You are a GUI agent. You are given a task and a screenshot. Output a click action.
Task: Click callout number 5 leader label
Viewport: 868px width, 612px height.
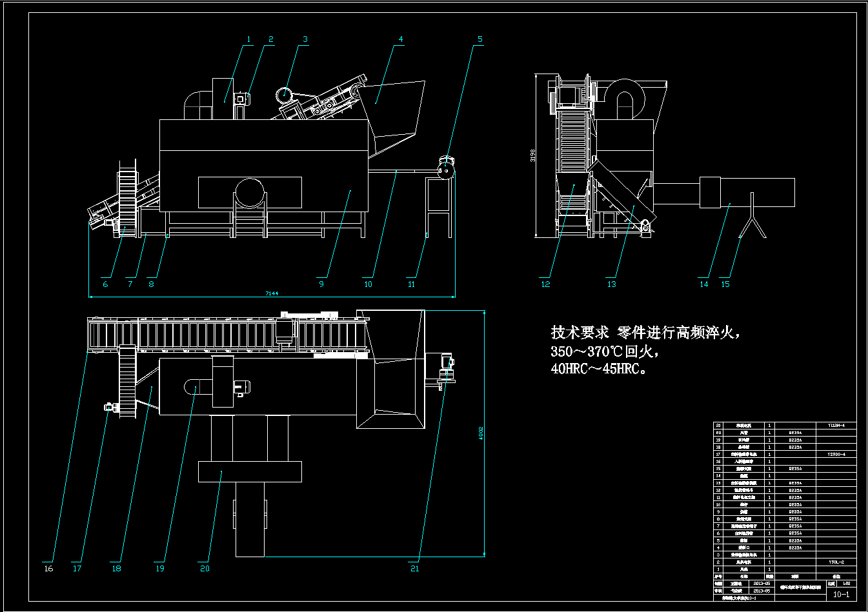click(479, 39)
